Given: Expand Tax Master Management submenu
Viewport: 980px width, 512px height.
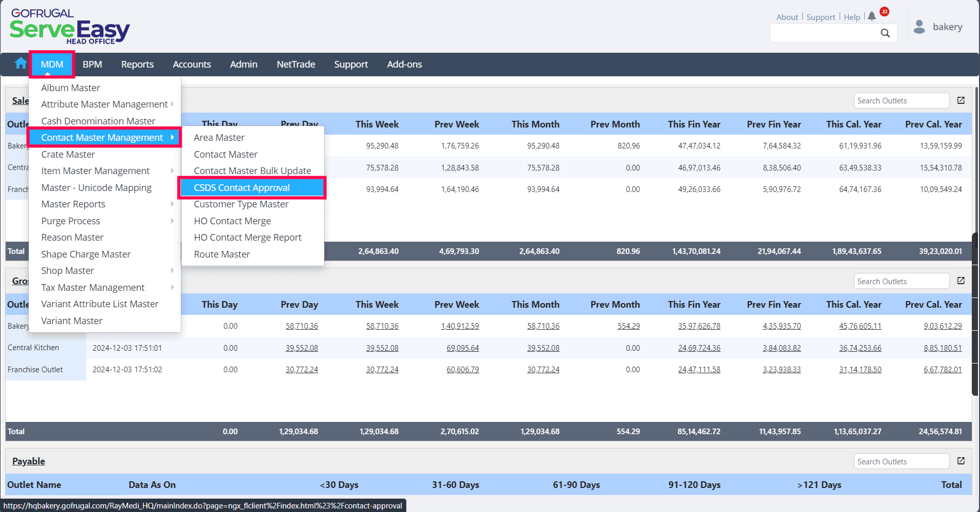Looking at the screenshot, I should (172, 287).
